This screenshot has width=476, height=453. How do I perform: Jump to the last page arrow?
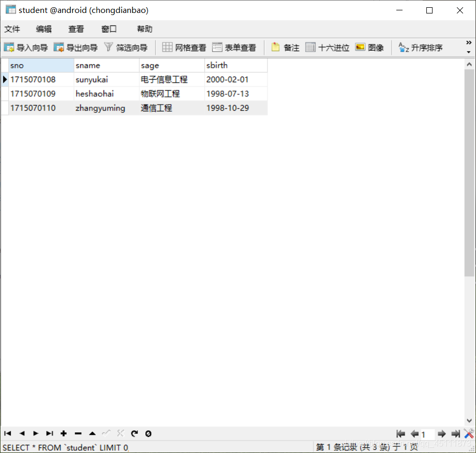[456, 434]
